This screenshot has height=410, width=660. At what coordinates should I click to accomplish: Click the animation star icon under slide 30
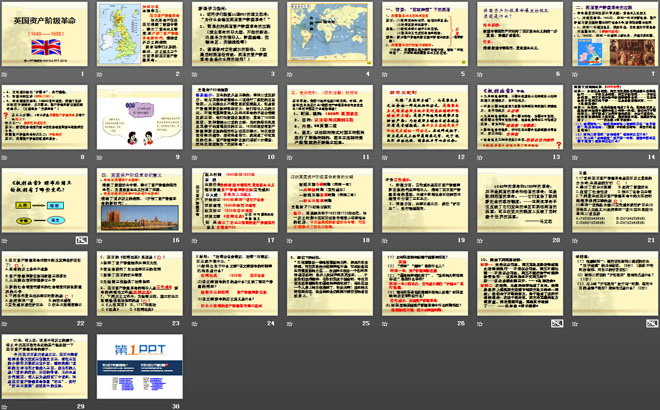[x=100, y=405]
